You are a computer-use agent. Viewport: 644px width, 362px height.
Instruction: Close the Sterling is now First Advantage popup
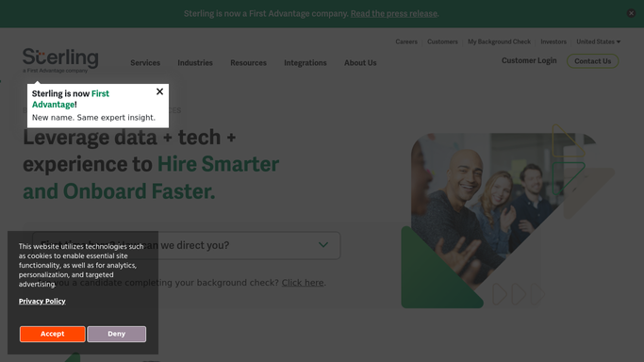[159, 91]
